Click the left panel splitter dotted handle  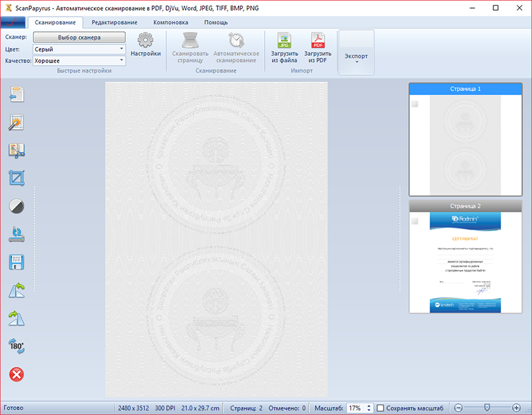pos(35,239)
